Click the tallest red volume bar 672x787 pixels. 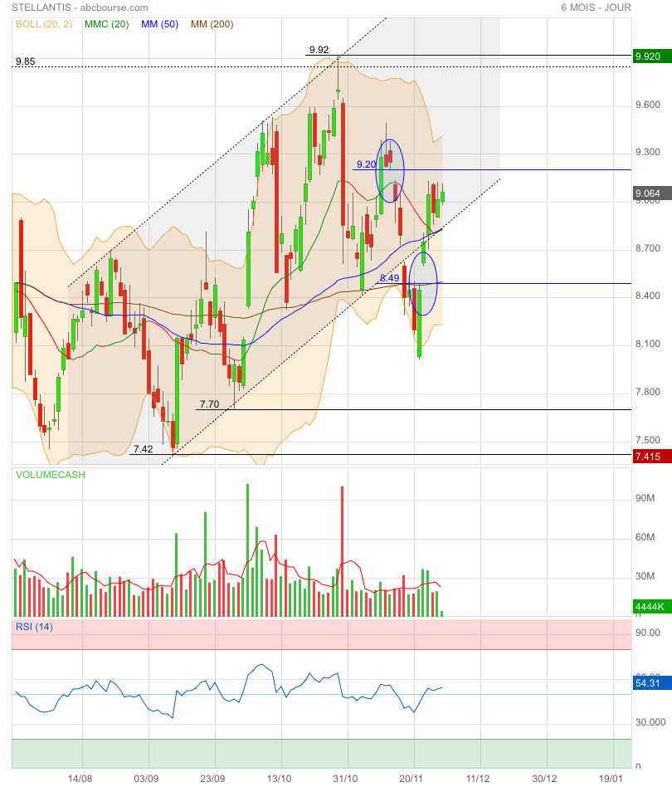click(342, 551)
